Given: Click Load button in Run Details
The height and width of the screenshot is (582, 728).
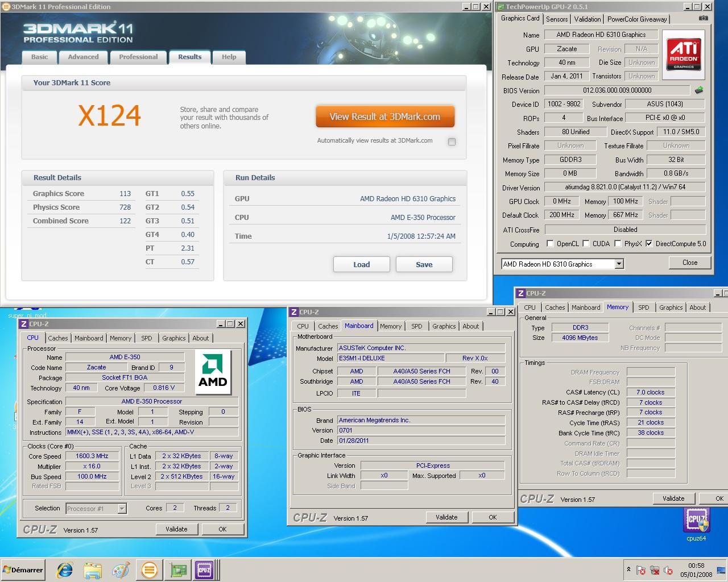Looking at the screenshot, I should [362, 265].
